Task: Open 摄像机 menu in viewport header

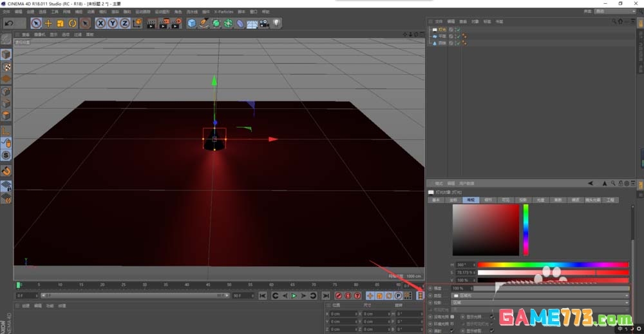Action: pyautogui.click(x=40, y=35)
